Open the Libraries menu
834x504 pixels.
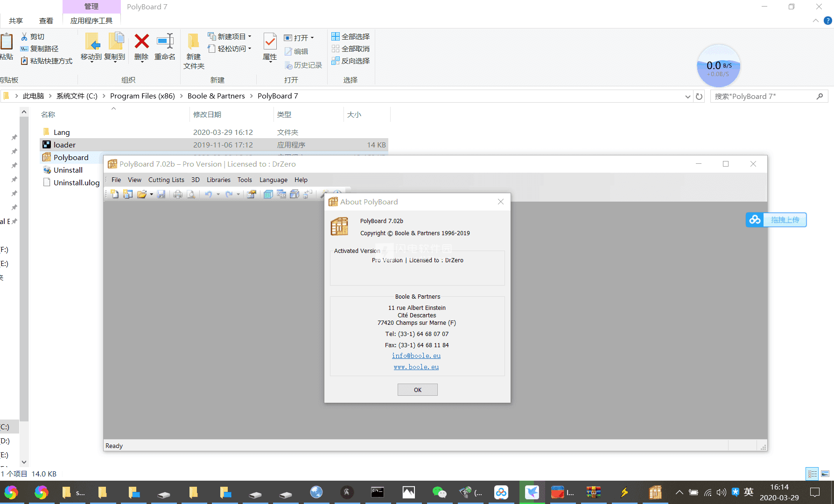tap(218, 180)
